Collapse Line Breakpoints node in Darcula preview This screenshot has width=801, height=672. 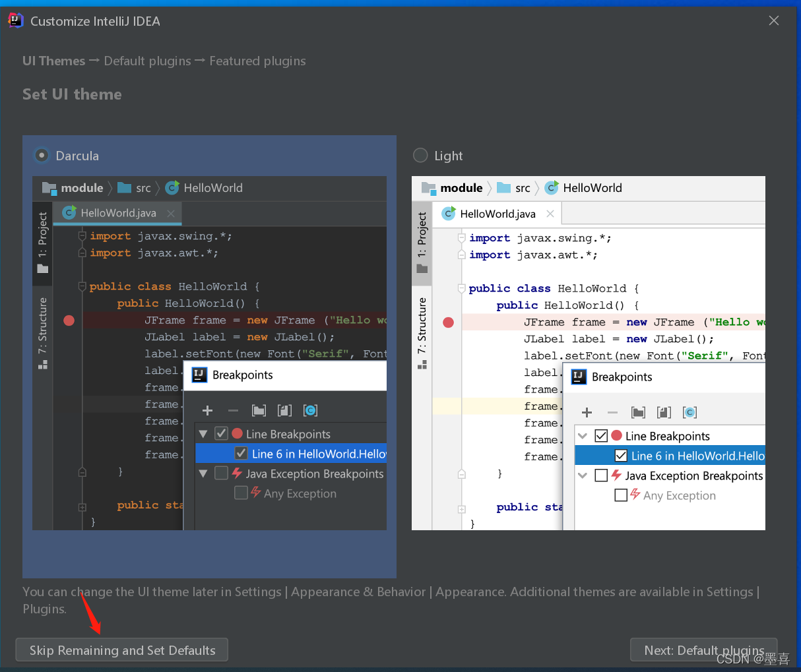203,434
